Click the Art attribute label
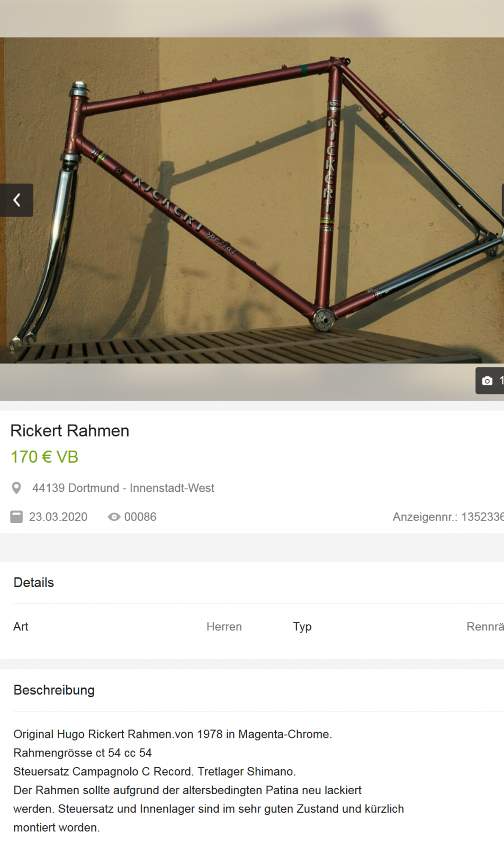This screenshot has height=847, width=504. pyautogui.click(x=21, y=627)
